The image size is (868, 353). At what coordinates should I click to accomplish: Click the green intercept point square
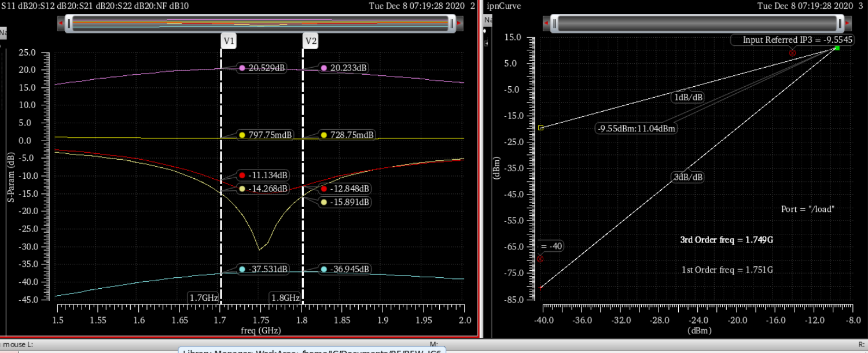(837, 47)
